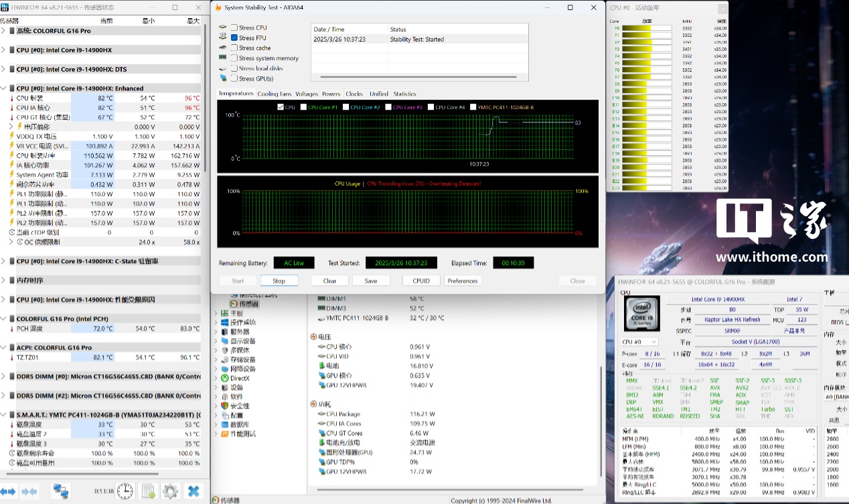Expand the 存储设备 tree node

coord(216,359)
